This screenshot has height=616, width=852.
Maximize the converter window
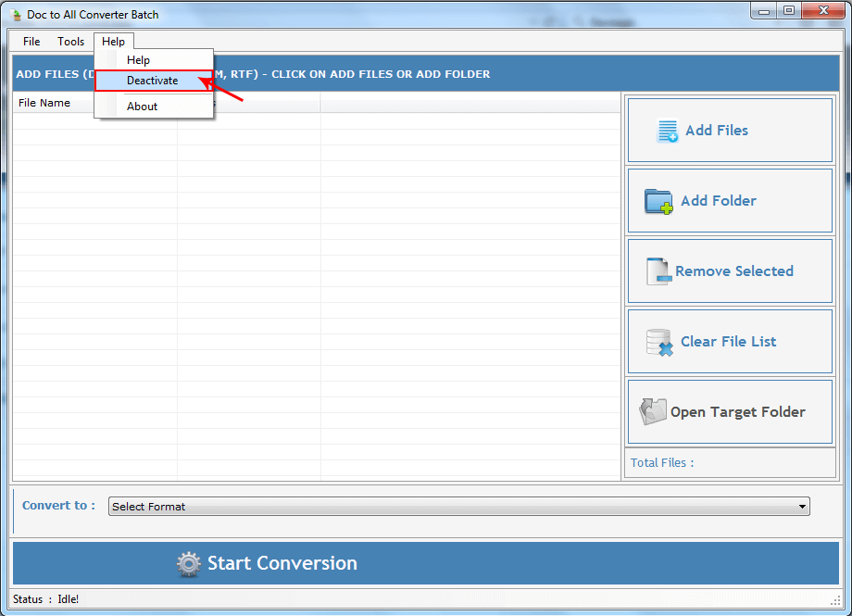click(x=789, y=11)
